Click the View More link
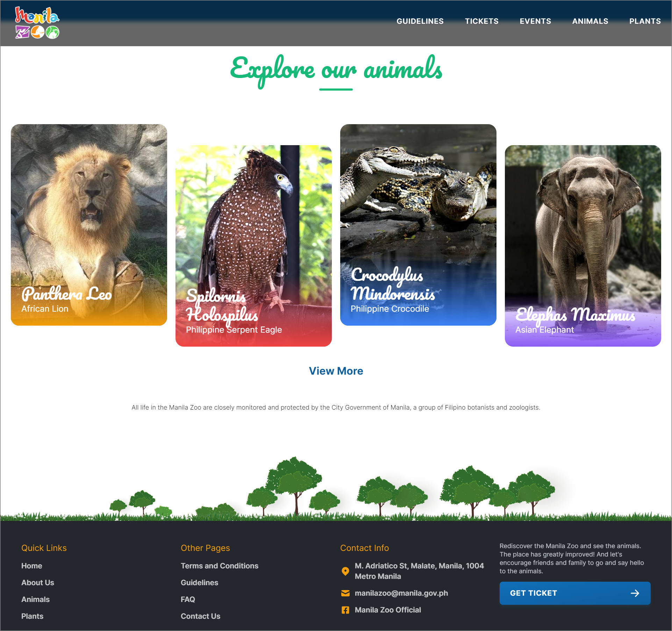This screenshot has height=631, width=672. tap(336, 371)
